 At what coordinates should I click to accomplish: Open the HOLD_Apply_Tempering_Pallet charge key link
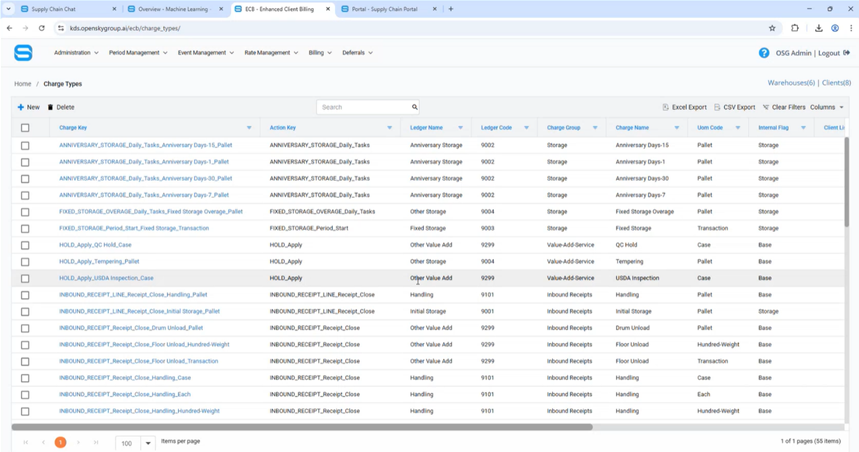(99, 262)
